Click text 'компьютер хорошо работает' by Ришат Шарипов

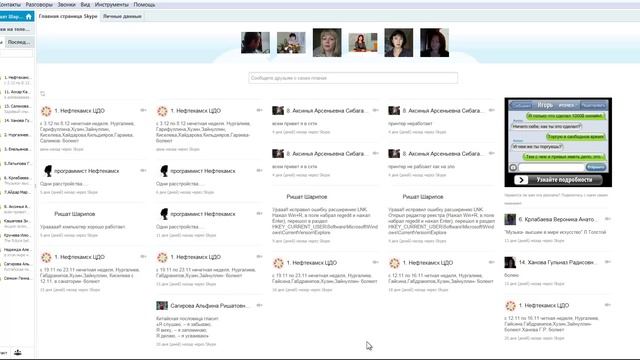tap(82, 227)
